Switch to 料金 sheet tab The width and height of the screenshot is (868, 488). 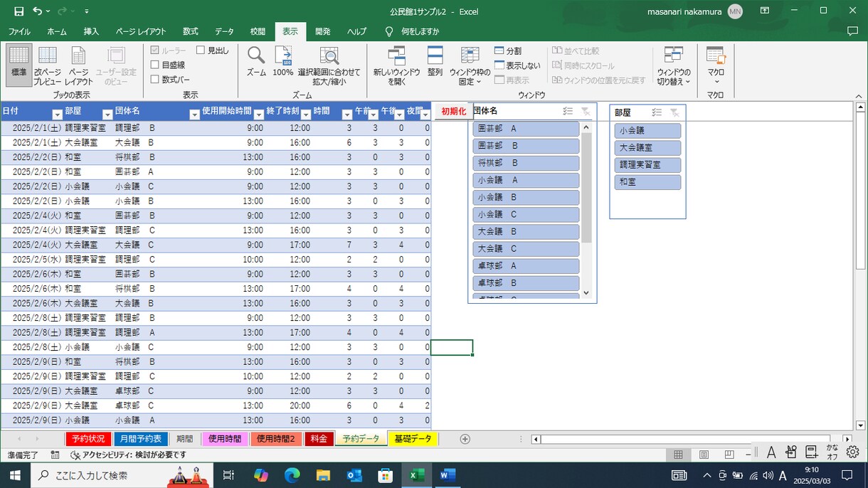(319, 439)
